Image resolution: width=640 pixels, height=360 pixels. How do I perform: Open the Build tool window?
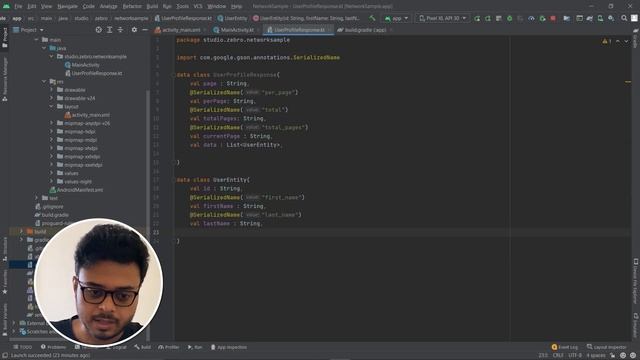click(142, 347)
